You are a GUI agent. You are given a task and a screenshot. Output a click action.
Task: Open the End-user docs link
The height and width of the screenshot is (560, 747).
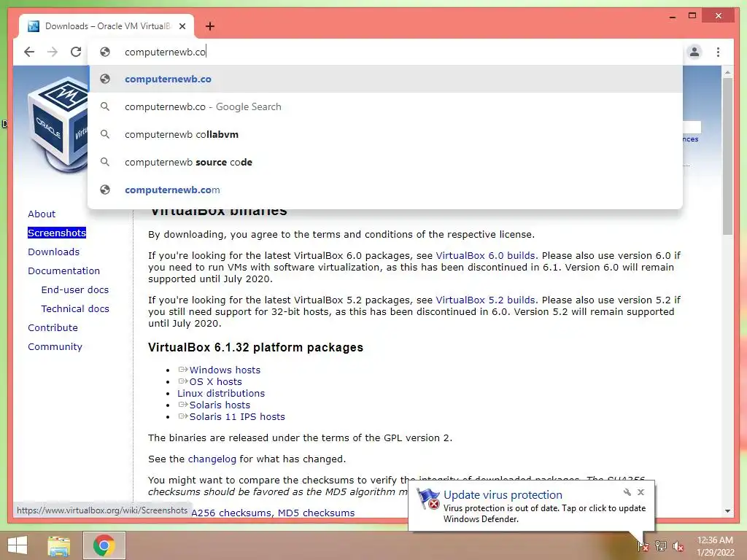[x=75, y=289]
